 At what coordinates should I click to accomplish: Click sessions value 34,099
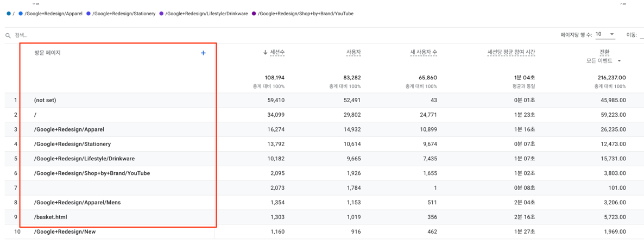(276, 115)
